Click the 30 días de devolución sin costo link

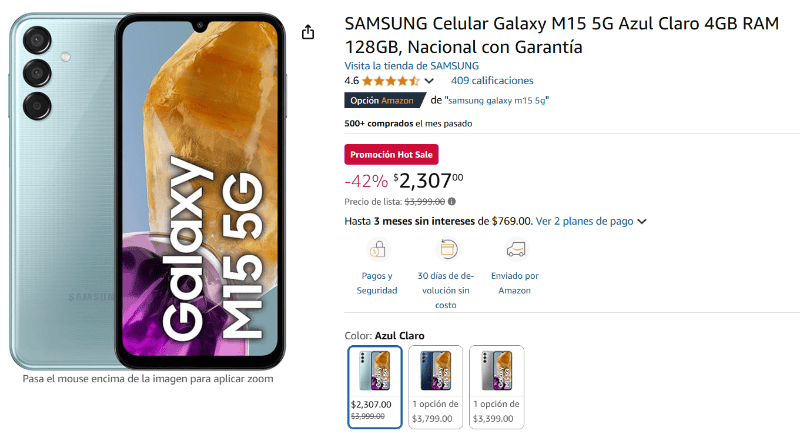click(x=447, y=290)
